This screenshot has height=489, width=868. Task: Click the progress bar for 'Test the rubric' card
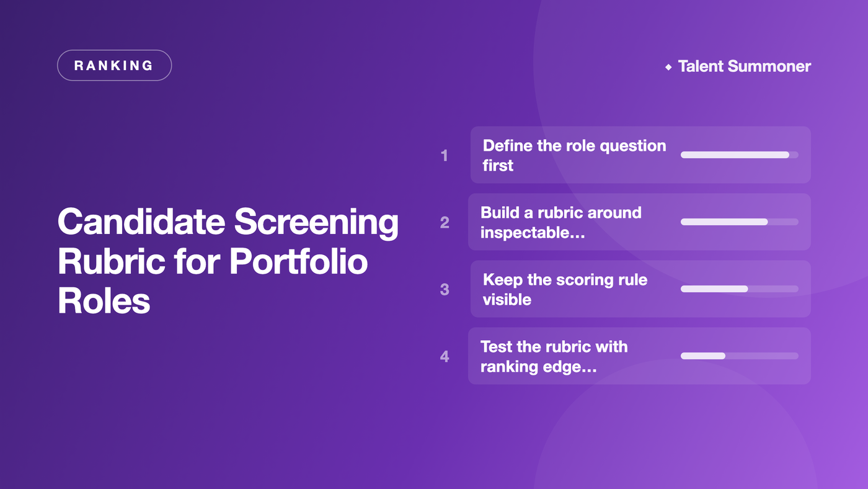coord(740,356)
